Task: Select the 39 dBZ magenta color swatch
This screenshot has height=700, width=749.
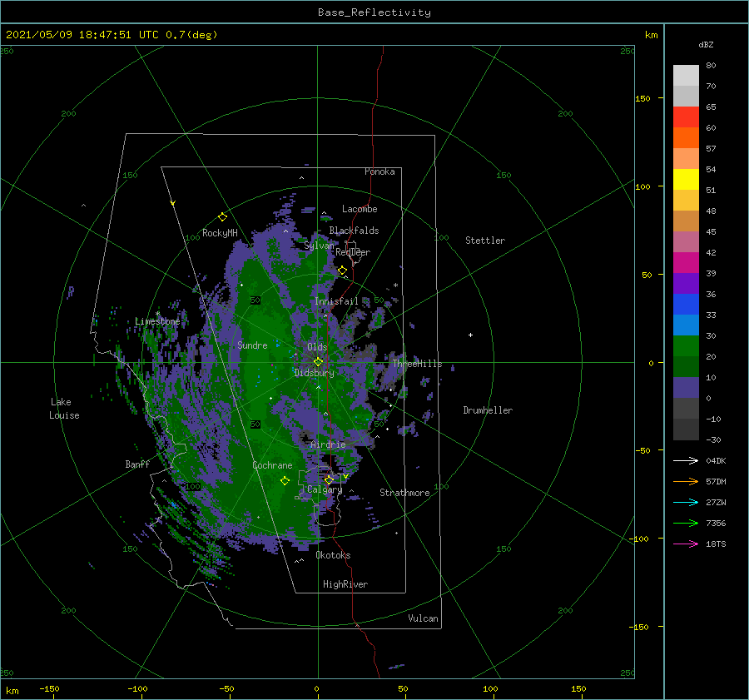Action: click(x=686, y=262)
